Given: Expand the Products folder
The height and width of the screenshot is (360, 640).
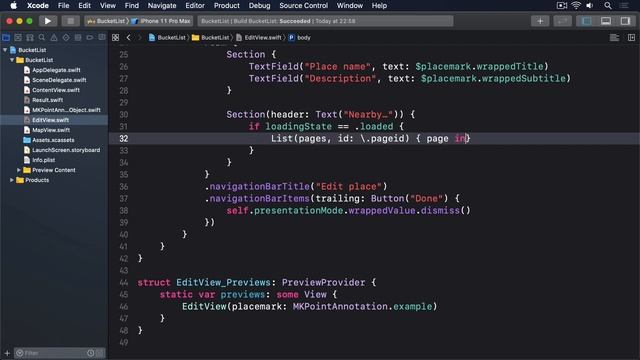Looking at the screenshot, I should (12, 180).
